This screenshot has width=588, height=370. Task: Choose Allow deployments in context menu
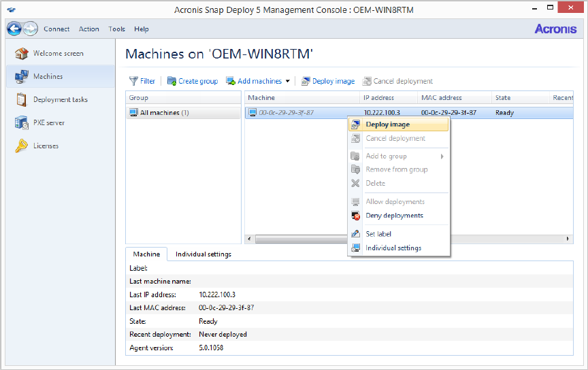[399, 202]
